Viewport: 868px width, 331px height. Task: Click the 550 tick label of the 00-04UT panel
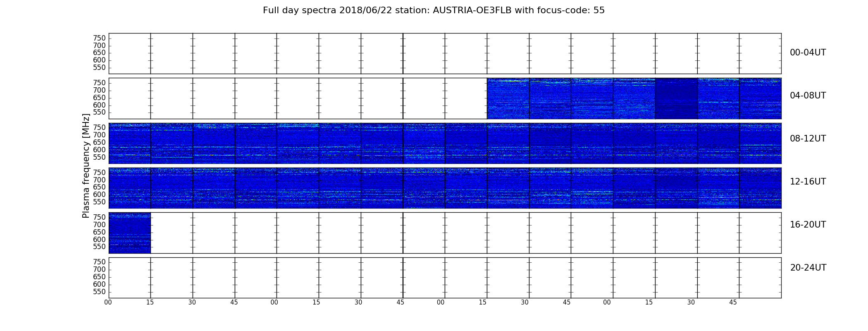click(99, 68)
